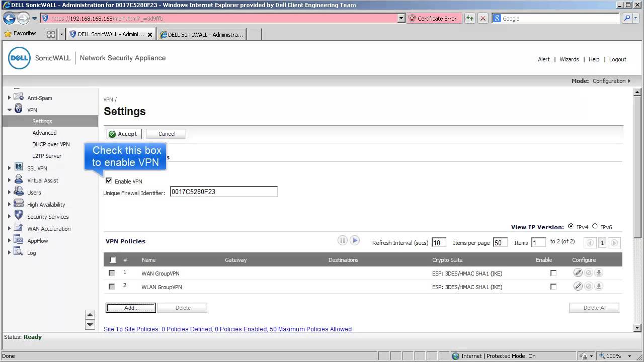This screenshot has height=362, width=644.
Task: Click the AppFlow sidebar icon
Action: tap(19, 240)
